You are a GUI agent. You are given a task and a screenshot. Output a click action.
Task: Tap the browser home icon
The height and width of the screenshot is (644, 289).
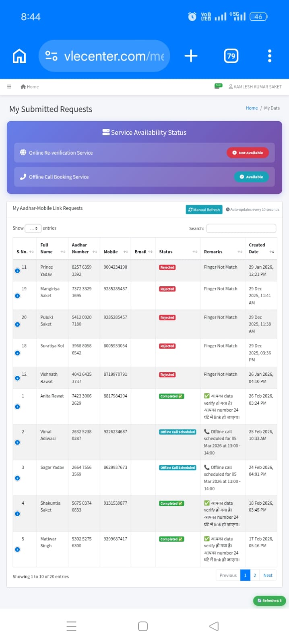pyautogui.click(x=19, y=56)
